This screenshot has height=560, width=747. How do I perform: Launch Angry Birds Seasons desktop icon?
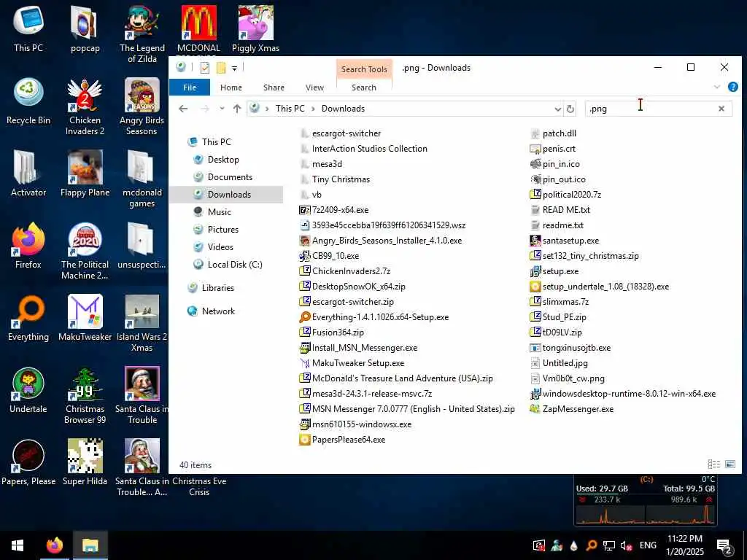[142, 107]
